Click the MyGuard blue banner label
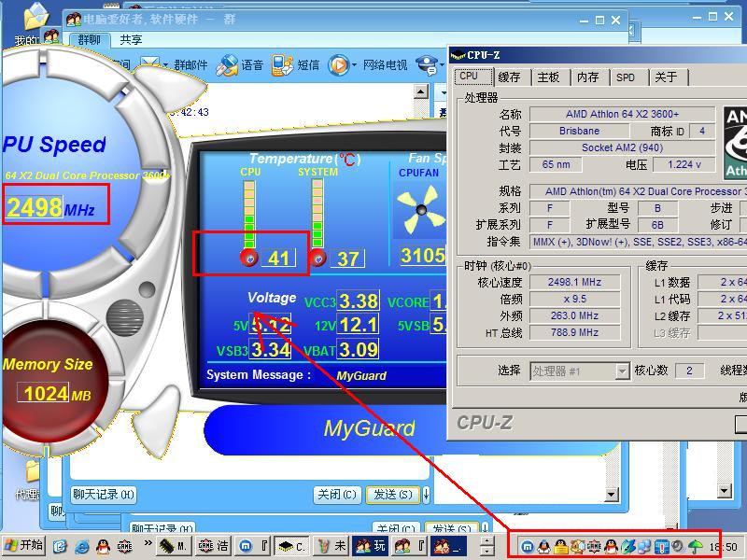This screenshot has height=560, width=747. tap(369, 428)
